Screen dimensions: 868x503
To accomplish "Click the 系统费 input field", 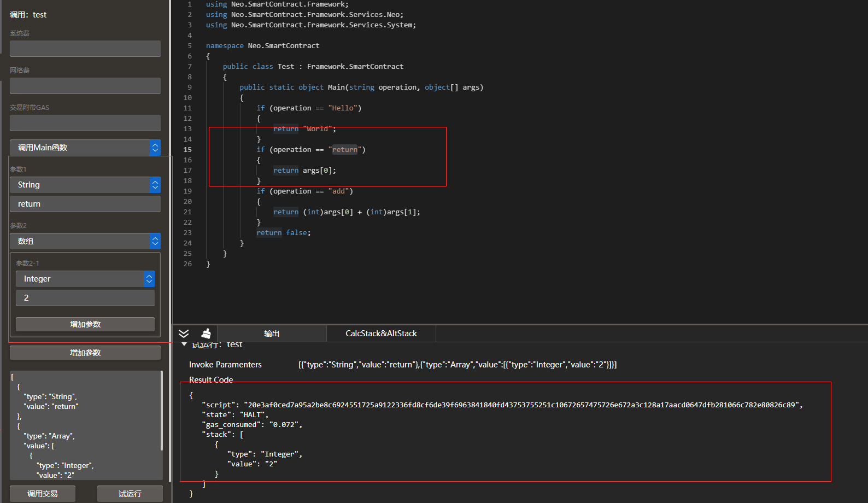I will [85, 49].
